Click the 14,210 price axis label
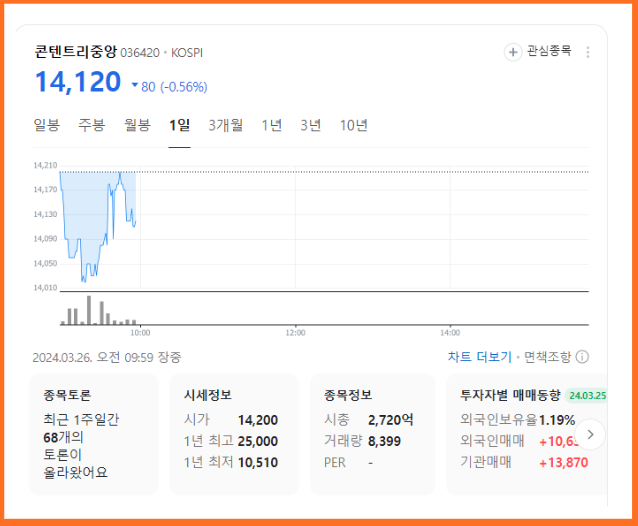The height and width of the screenshot is (526, 638). 45,165
